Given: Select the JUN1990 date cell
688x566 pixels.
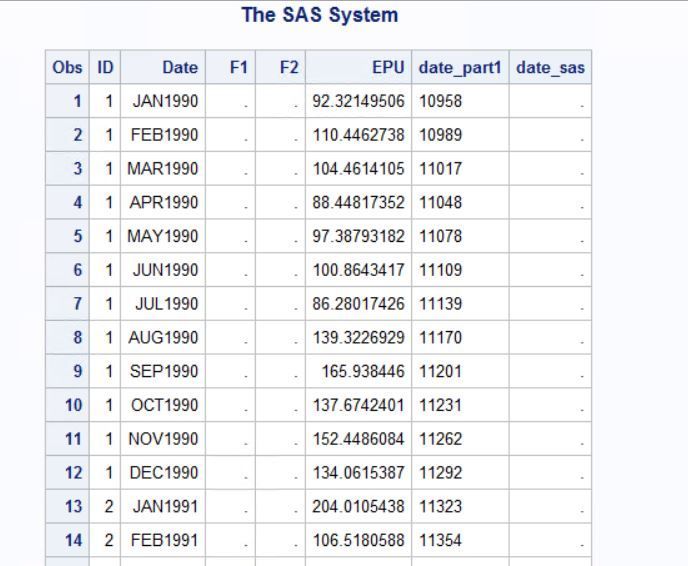Looking at the screenshot, I should pyautogui.click(x=163, y=270).
